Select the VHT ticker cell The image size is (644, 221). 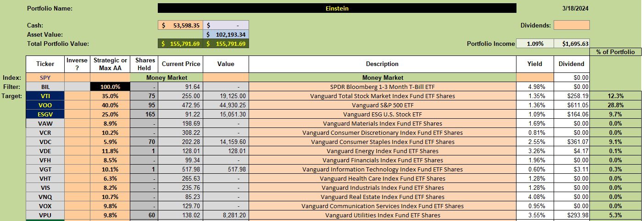tap(45, 179)
